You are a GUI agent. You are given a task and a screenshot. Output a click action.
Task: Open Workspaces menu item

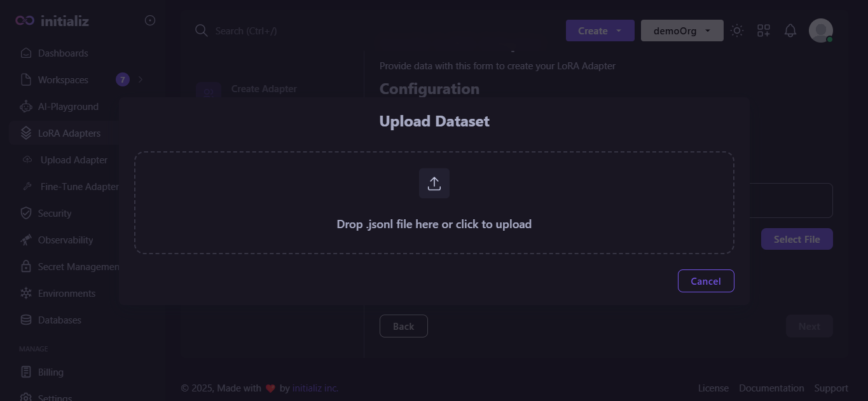(63, 80)
